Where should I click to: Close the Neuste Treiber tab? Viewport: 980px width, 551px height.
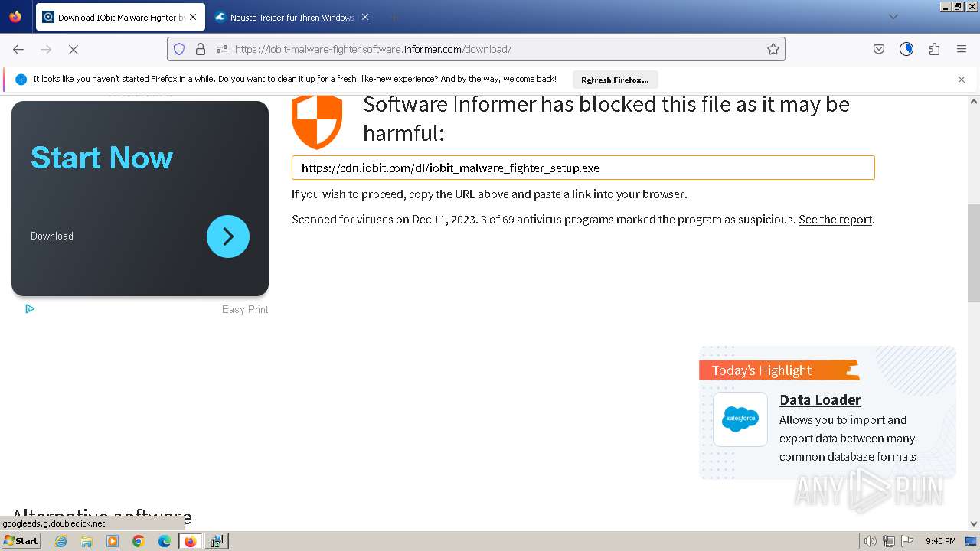click(364, 17)
